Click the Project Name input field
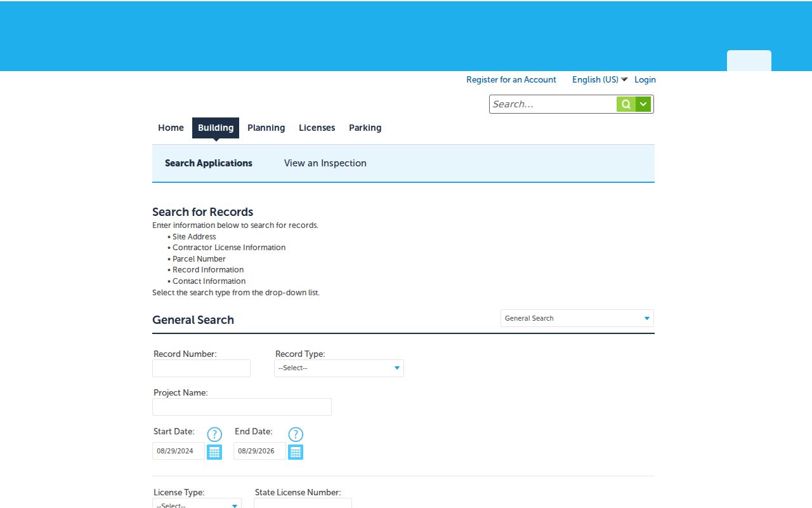This screenshot has width=812, height=508. pyautogui.click(x=242, y=407)
